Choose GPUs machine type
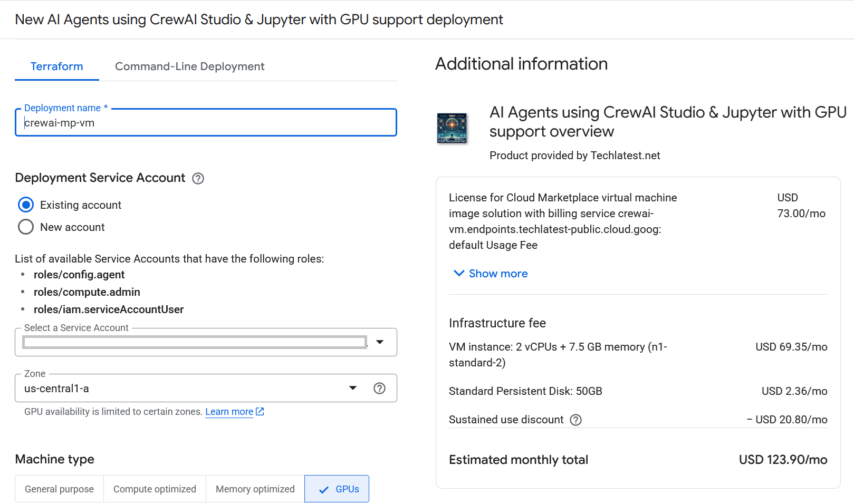The height and width of the screenshot is (504, 854). pyautogui.click(x=337, y=489)
